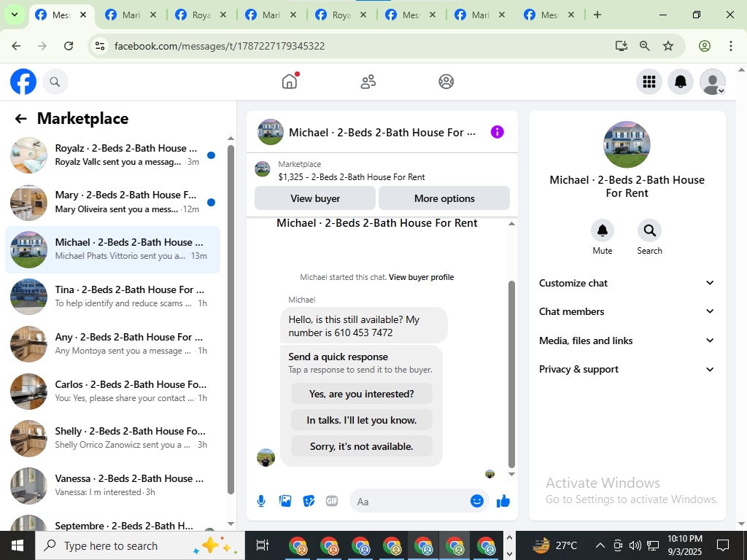This screenshot has height=560, width=747.
Task: Send a thumbs-up like
Action: click(503, 501)
